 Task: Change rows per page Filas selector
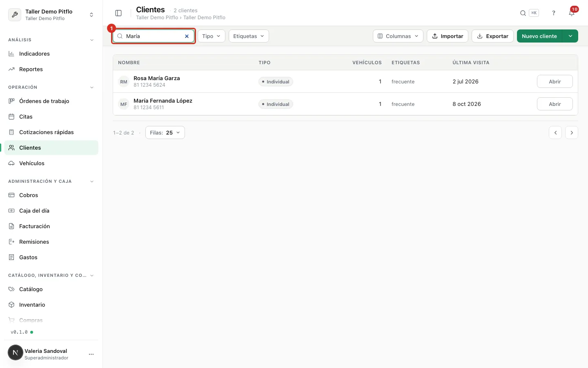tap(165, 132)
